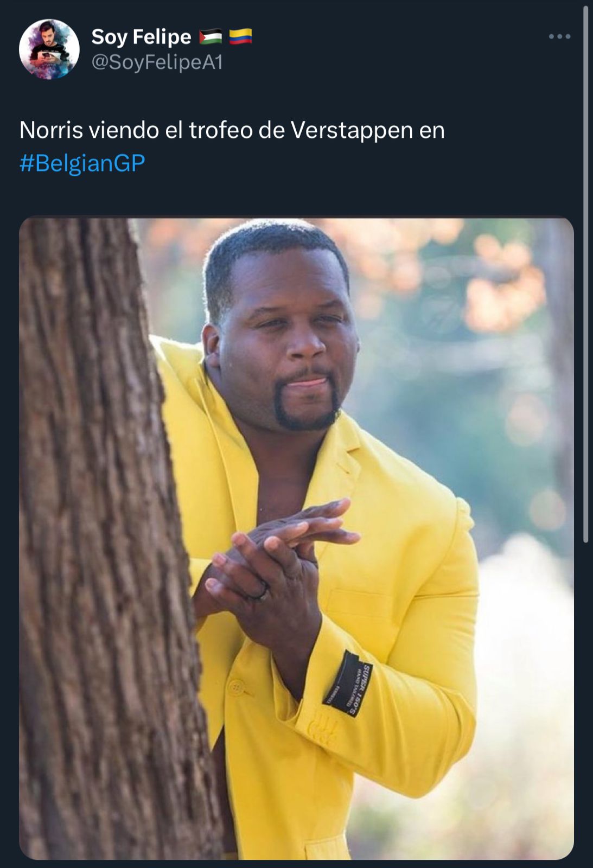Click the yellow jacket front button
This screenshot has height=868, width=593.
(x=236, y=688)
